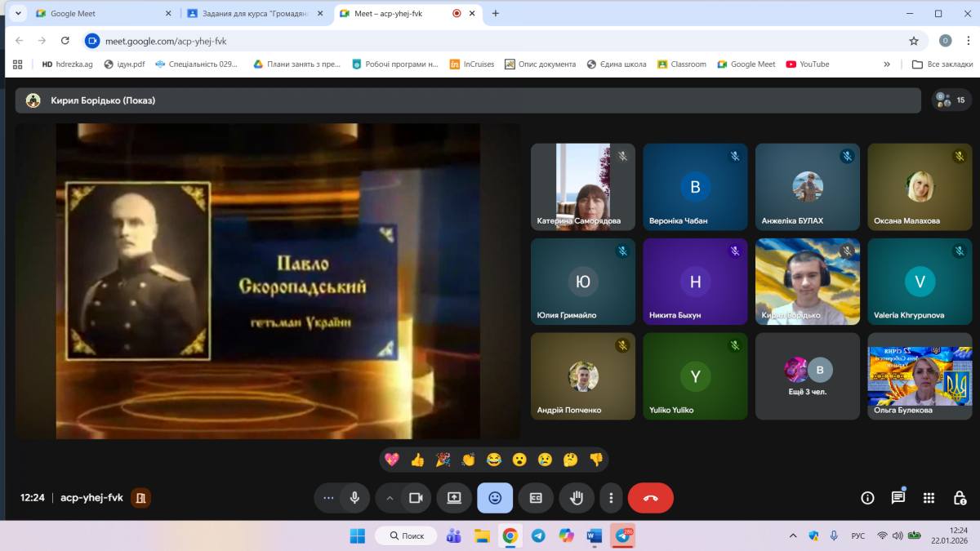Switch to the first Google Meet tab
Screen dimensions: 980x551
(98, 13)
